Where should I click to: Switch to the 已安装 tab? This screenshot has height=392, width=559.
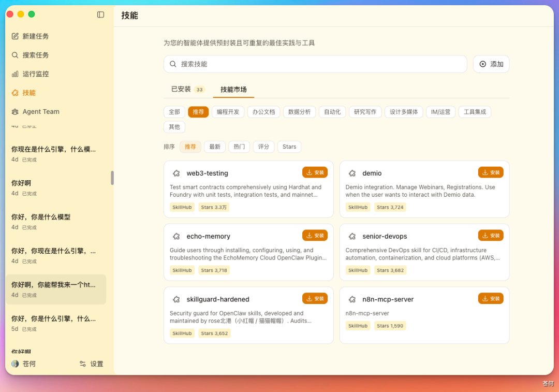click(x=187, y=89)
